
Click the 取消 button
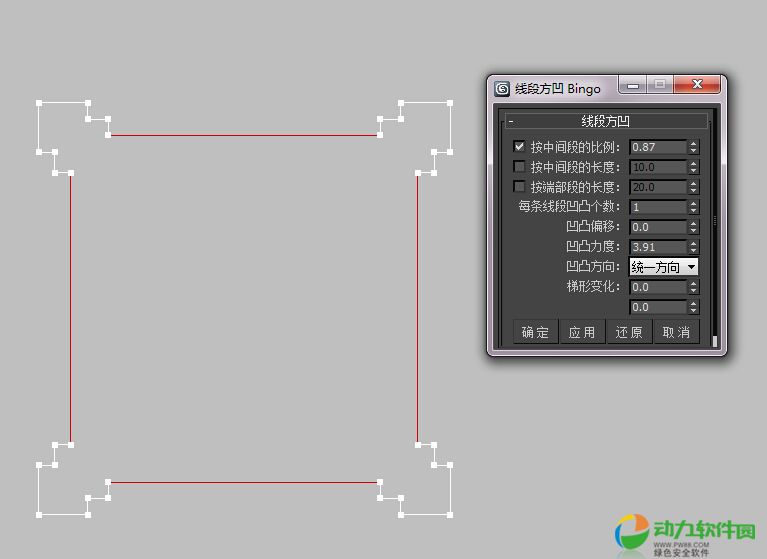click(x=676, y=332)
